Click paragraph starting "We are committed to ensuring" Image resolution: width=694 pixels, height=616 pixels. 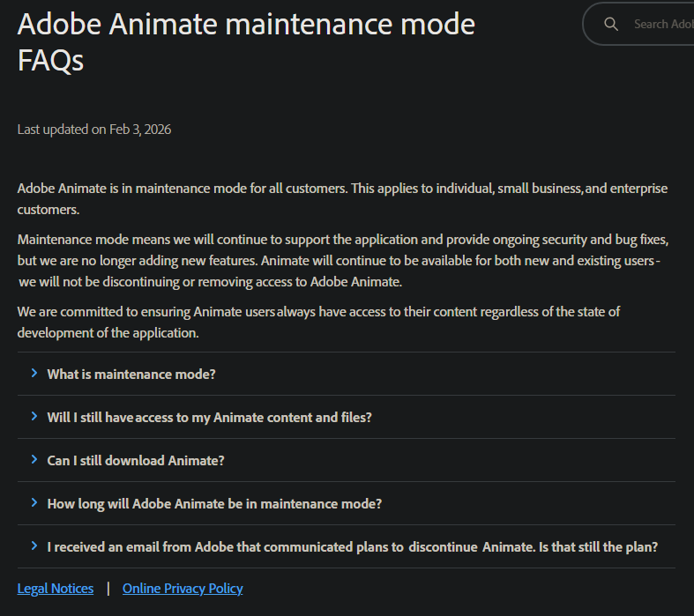pos(318,323)
